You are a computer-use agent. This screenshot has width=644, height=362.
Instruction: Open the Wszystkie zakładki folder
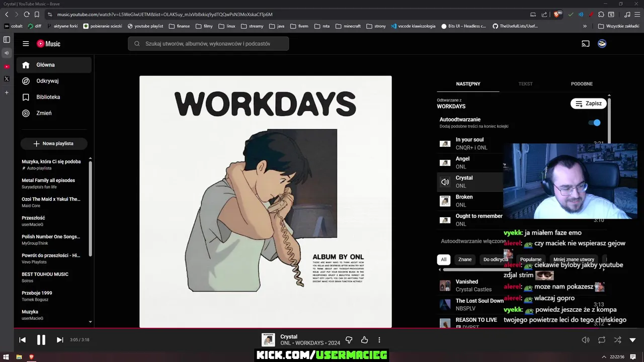tap(618, 26)
